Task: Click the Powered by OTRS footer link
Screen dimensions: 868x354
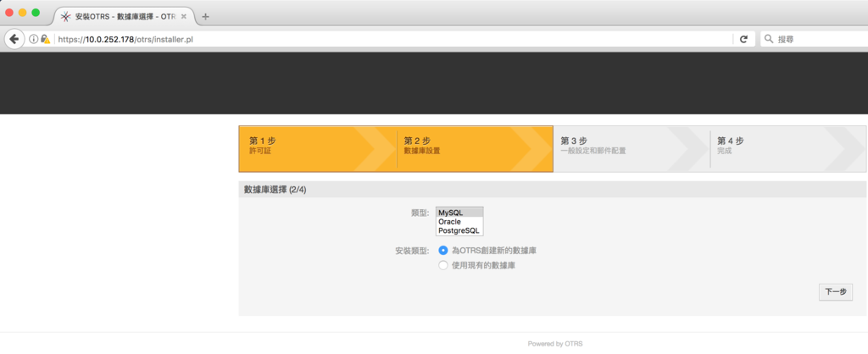Action: tap(555, 344)
